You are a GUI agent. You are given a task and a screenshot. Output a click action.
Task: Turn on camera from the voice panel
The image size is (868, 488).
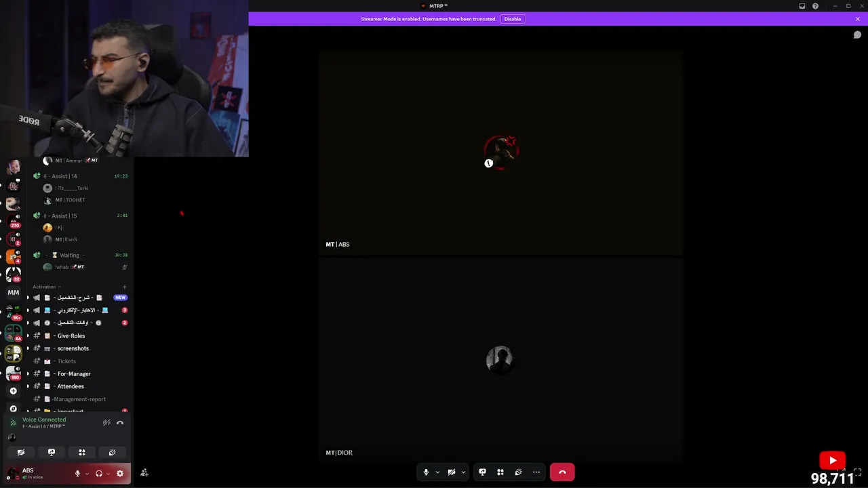21,452
